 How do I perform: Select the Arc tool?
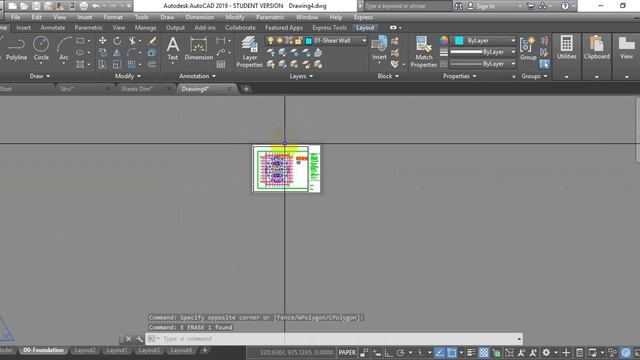point(64,48)
